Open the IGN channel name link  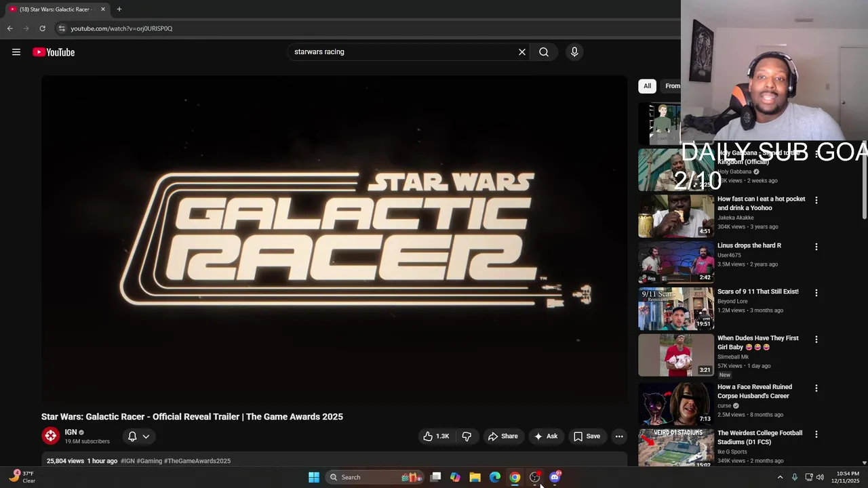[71, 432]
